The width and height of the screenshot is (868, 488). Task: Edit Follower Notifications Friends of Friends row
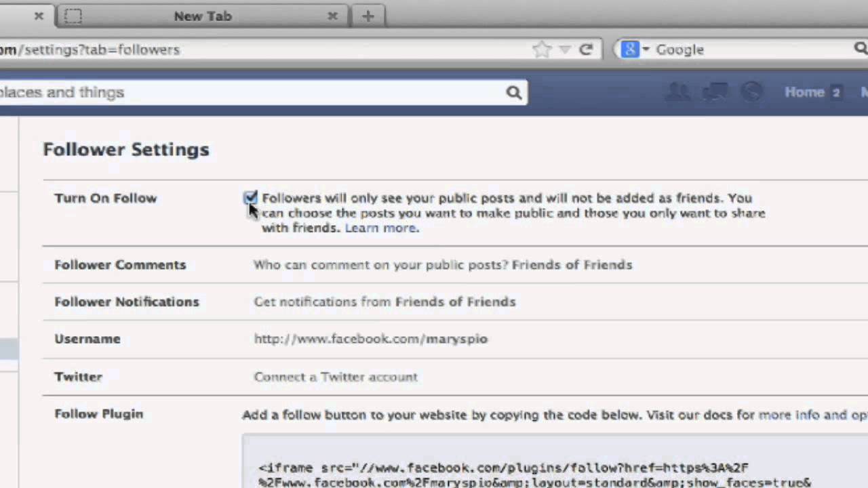(x=455, y=302)
